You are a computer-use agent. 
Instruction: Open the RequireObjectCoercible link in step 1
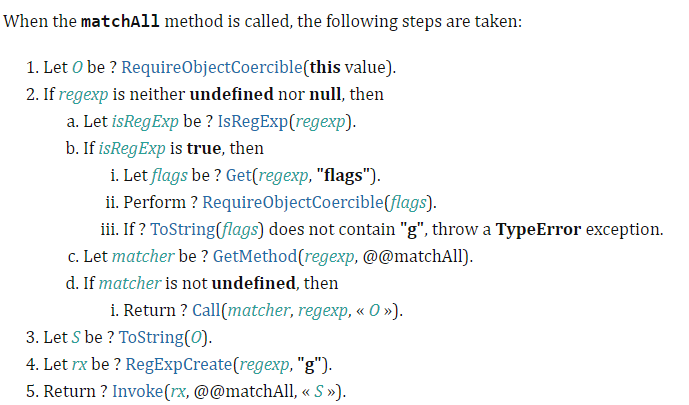(x=212, y=67)
